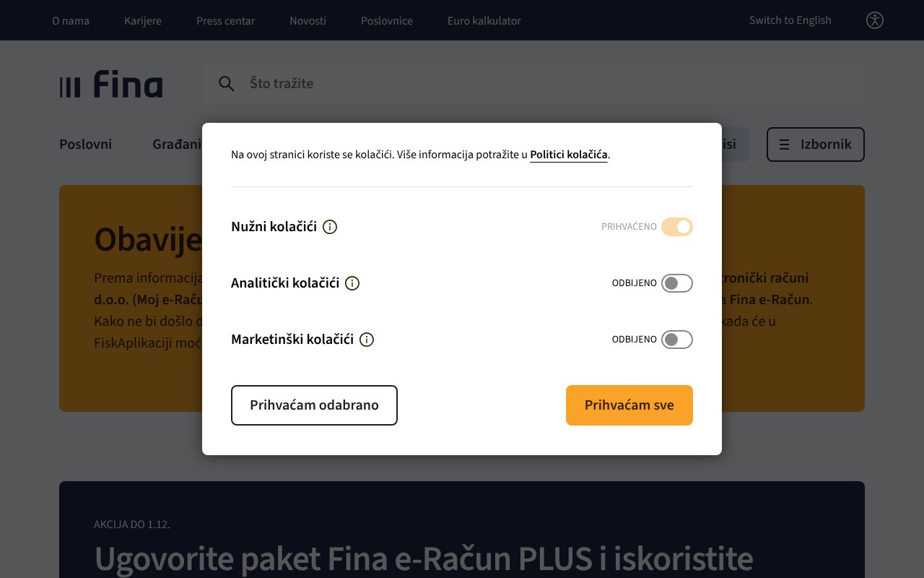Open info icon next to Analitički kolačići
924x578 pixels.
pos(352,283)
